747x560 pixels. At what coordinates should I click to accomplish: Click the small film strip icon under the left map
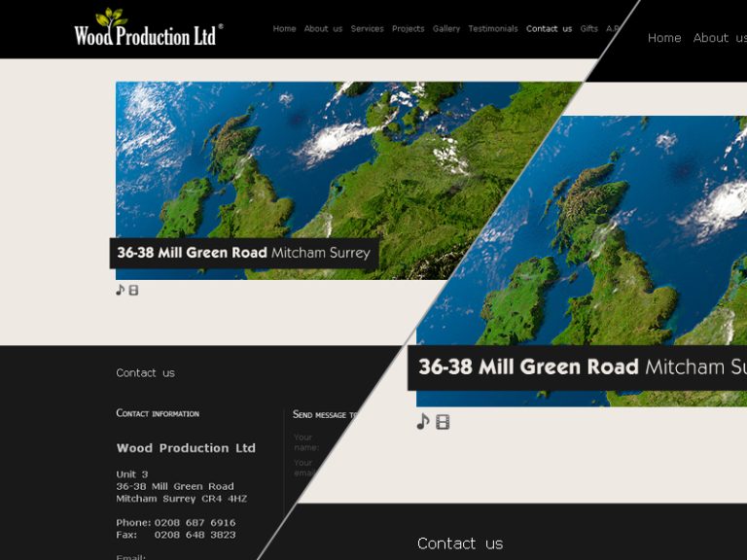[x=133, y=290]
